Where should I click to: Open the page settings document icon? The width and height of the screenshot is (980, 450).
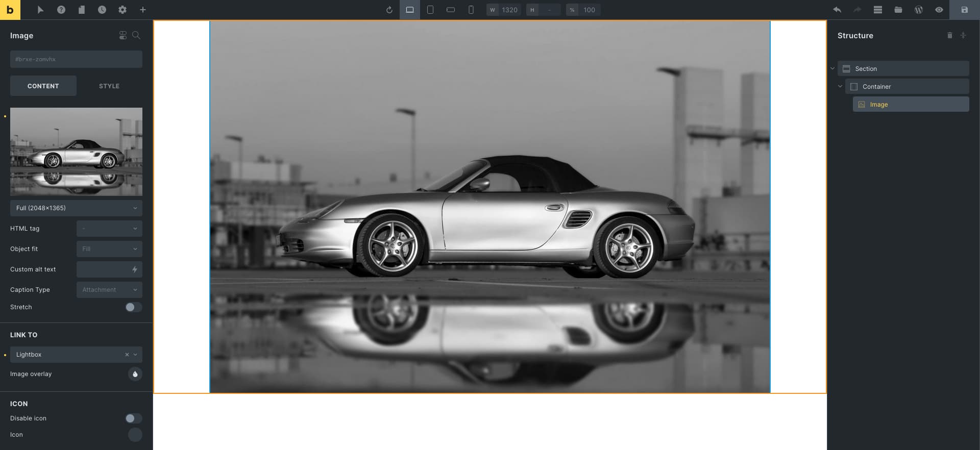pyautogui.click(x=82, y=10)
